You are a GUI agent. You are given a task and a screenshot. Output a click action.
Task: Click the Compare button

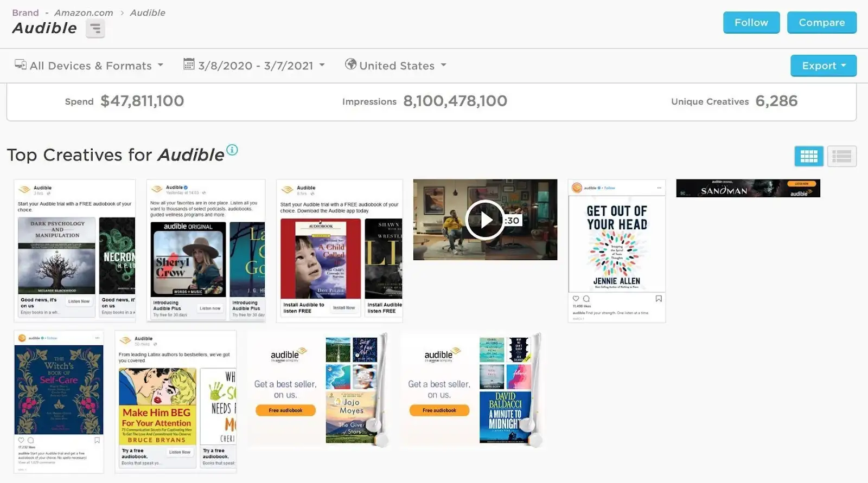tap(822, 23)
